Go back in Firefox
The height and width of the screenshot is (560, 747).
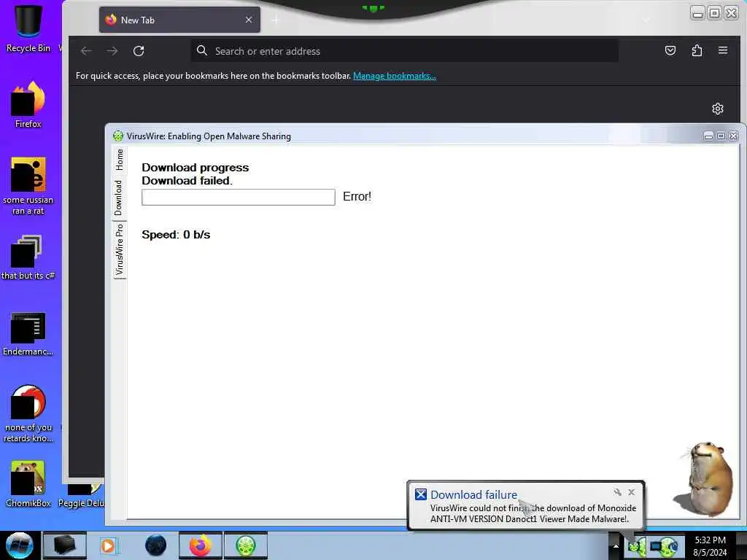click(86, 51)
